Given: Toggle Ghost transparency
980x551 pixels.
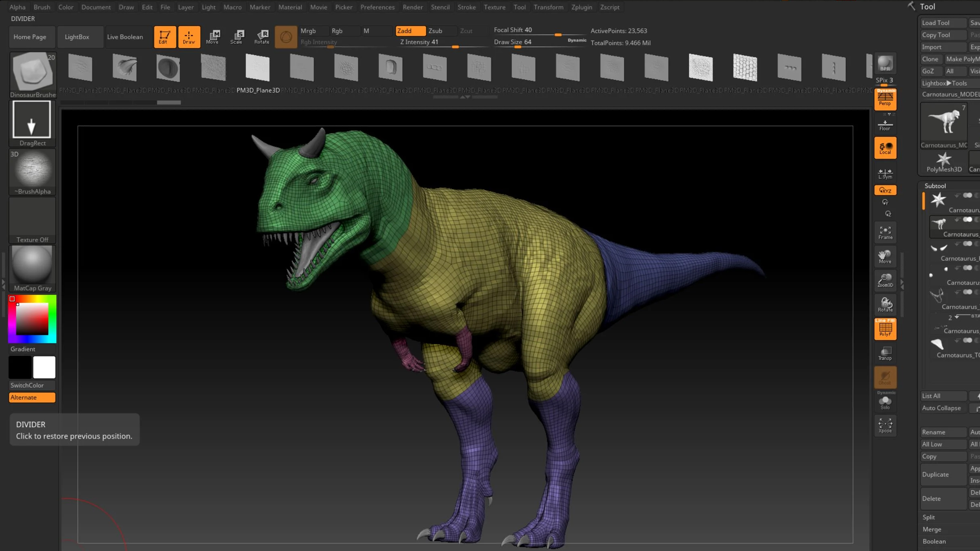Looking at the screenshot, I should (x=885, y=377).
